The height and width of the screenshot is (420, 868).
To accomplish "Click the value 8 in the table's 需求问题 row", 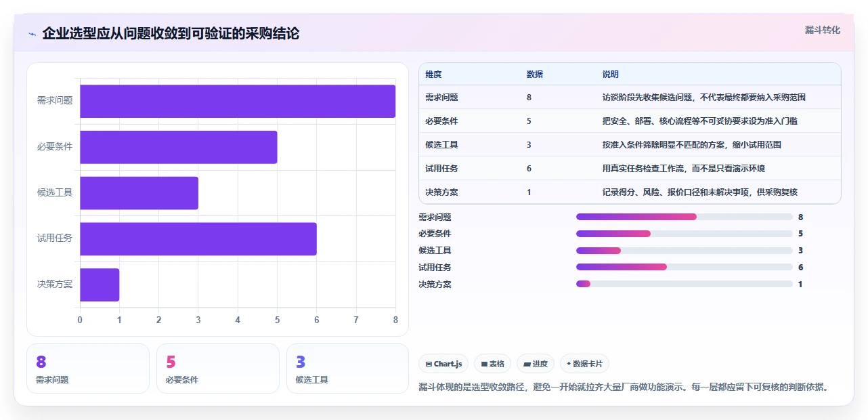I will pos(529,97).
